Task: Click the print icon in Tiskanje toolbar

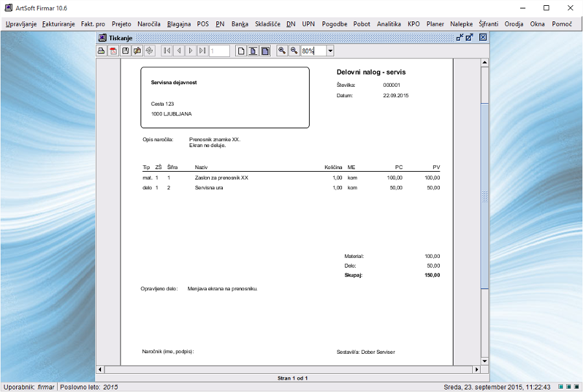Action: click(101, 51)
